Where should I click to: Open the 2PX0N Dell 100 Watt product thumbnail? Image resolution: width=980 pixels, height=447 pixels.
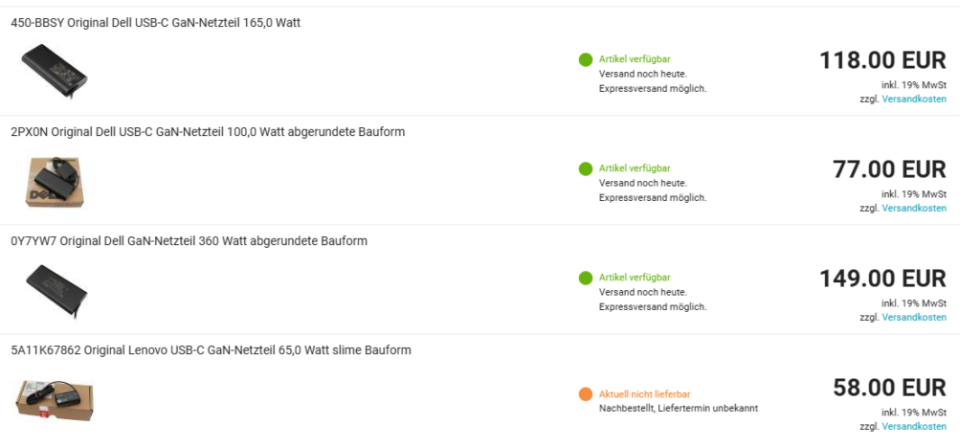tap(55, 181)
